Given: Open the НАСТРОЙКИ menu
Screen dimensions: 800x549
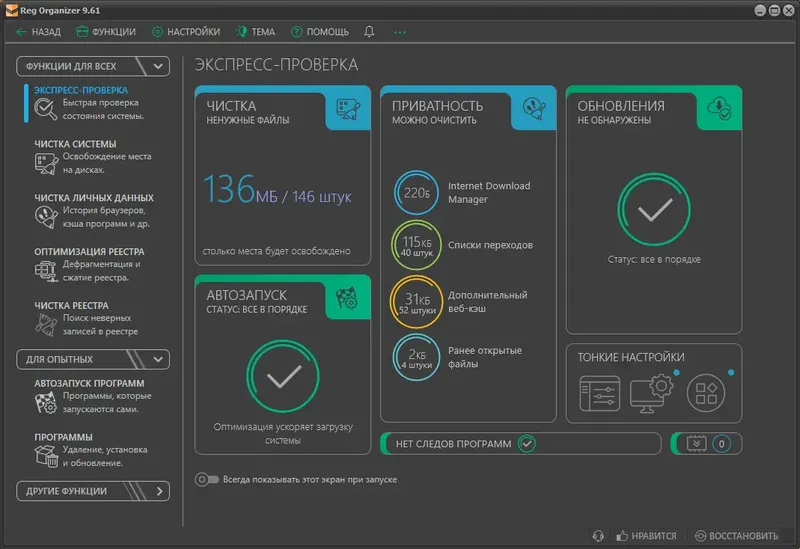Looking at the screenshot, I should [186, 32].
